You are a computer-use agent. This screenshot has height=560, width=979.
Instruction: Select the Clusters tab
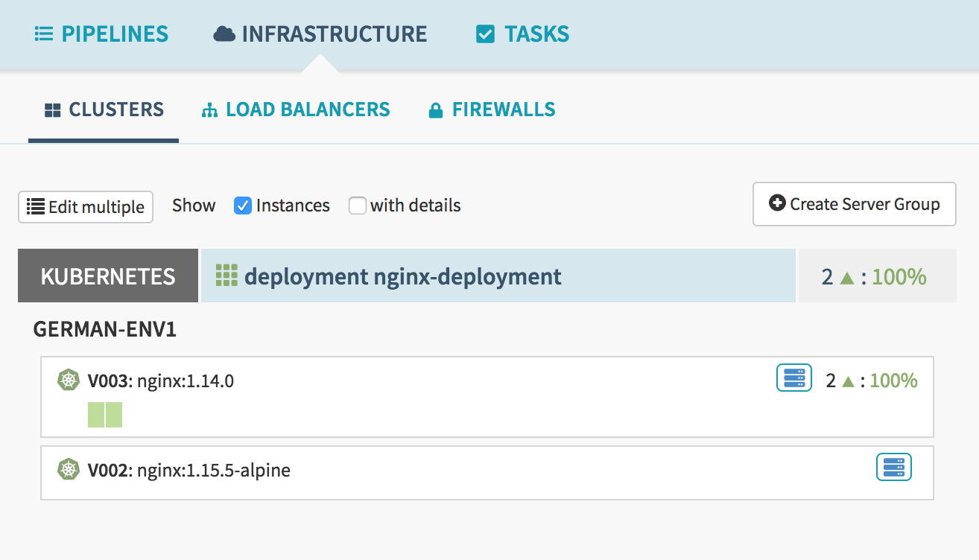tap(104, 110)
